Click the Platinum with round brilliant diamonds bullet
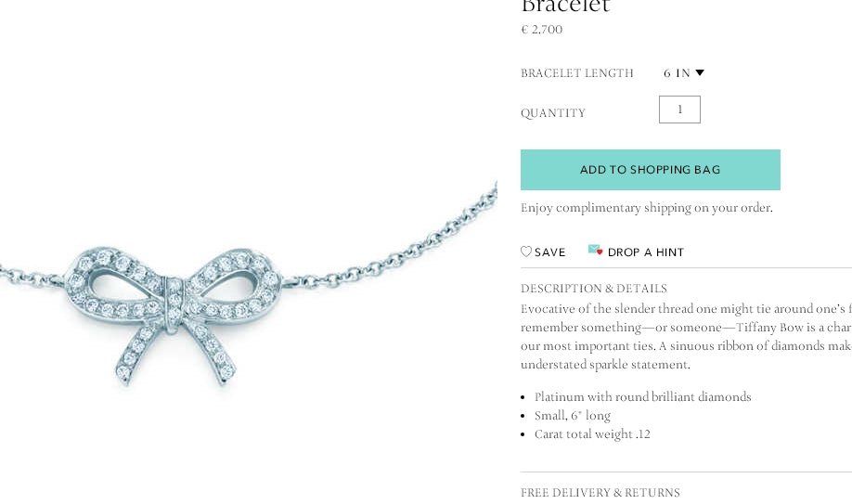852x504 pixels. point(643,397)
